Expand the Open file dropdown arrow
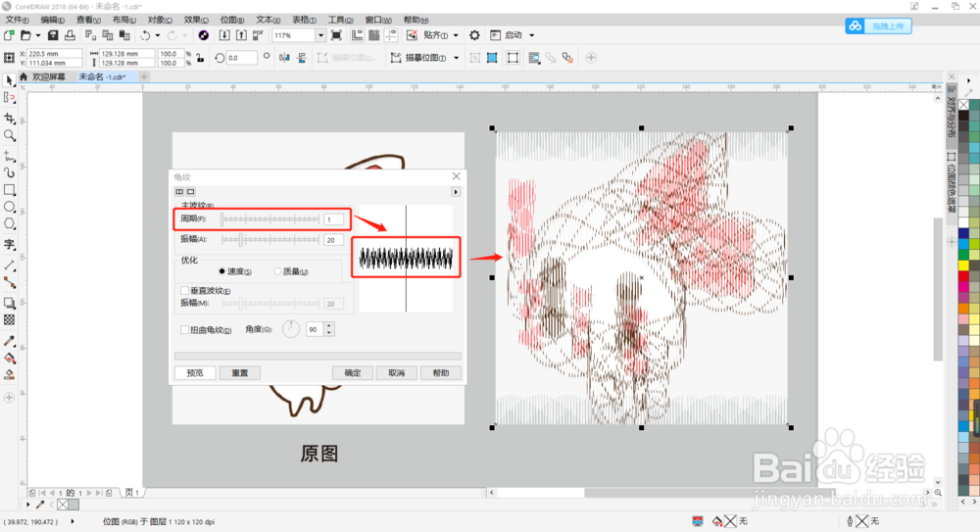 pos(38,35)
